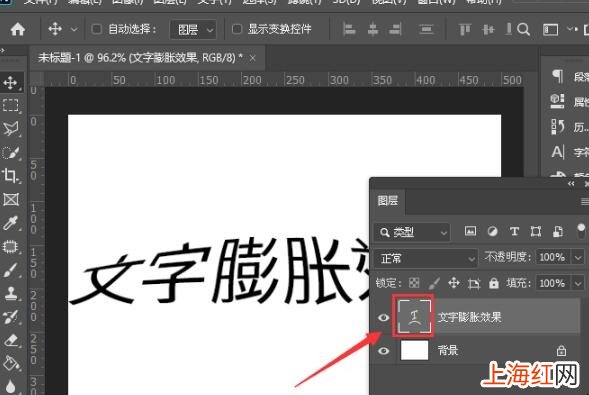This screenshot has height=395, width=589.
Task: Select the Brush tool
Action: coord(10,270)
